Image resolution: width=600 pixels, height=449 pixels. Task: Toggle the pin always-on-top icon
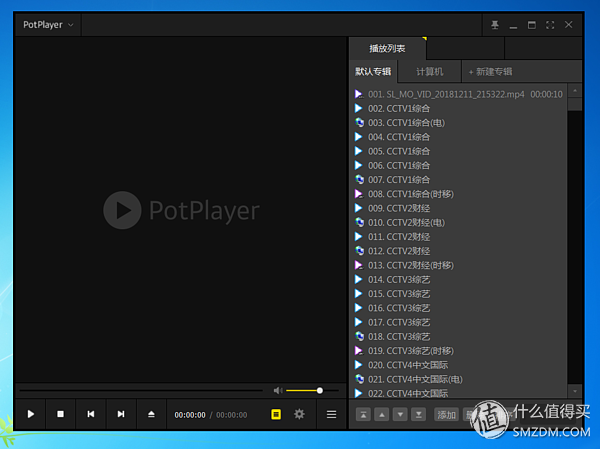tap(494, 24)
